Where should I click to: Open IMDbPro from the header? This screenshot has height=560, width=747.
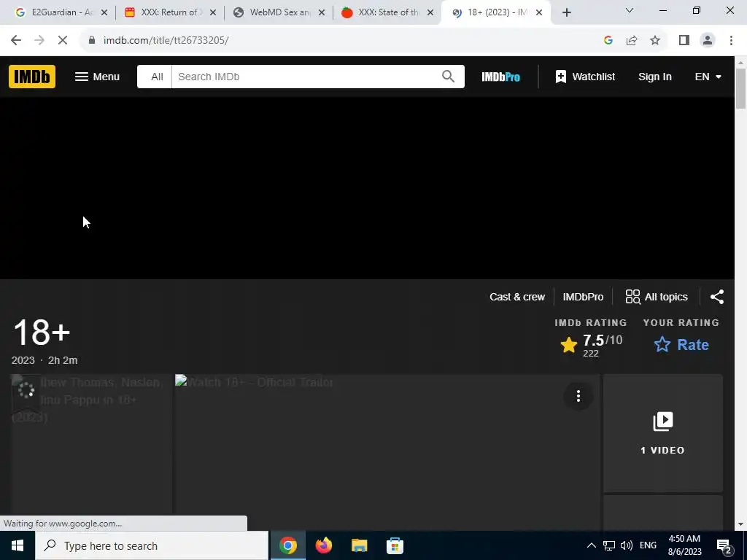coord(500,77)
